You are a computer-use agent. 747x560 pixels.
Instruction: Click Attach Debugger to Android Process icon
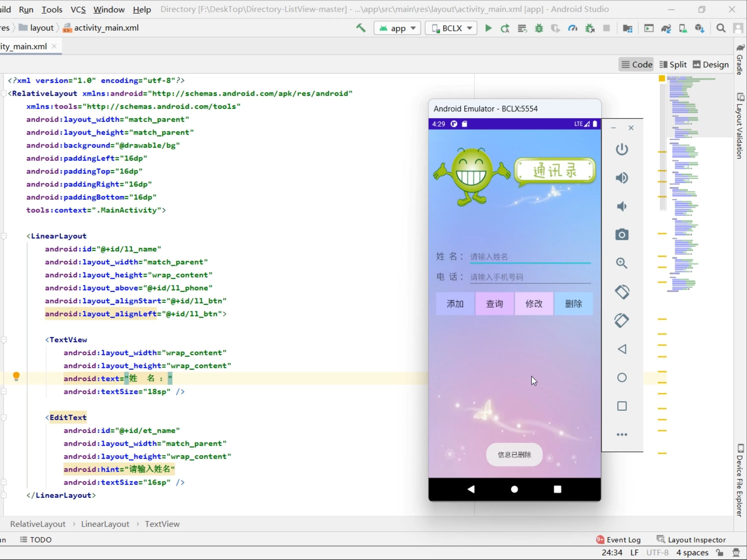(x=590, y=28)
